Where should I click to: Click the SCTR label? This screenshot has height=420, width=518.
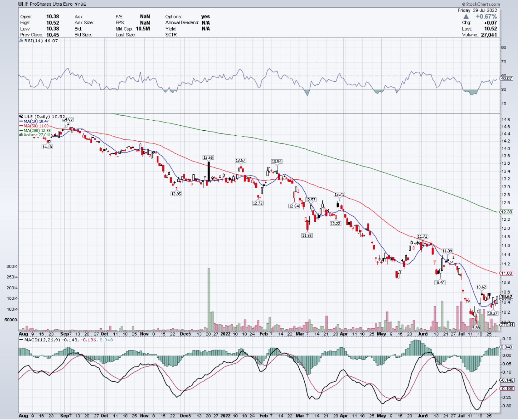pos(171,35)
